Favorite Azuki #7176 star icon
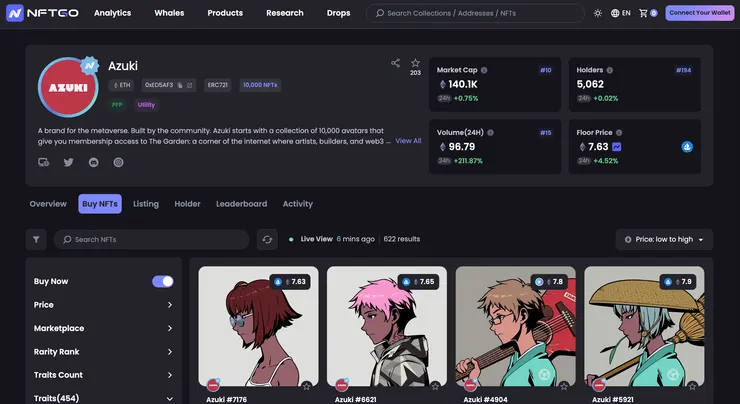The height and width of the screenshot is (404, 740). pyautogui.click(x=306, y=387)
